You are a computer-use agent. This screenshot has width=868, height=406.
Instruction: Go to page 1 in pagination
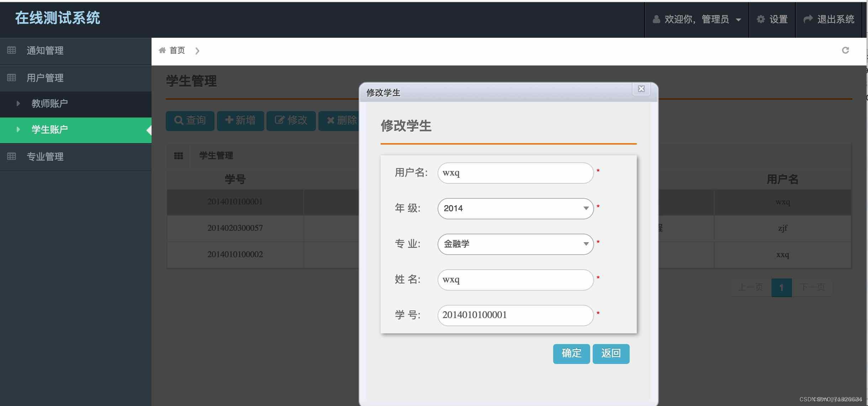781,287
